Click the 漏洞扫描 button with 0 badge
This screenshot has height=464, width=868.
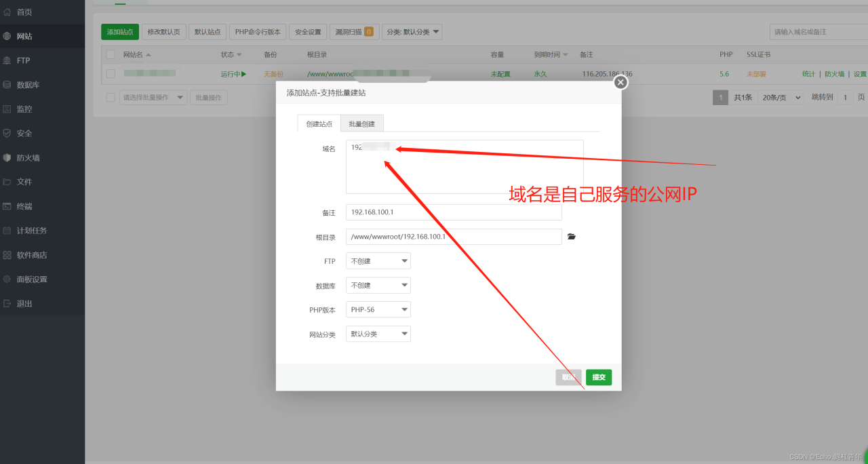(x=354, y=32)
